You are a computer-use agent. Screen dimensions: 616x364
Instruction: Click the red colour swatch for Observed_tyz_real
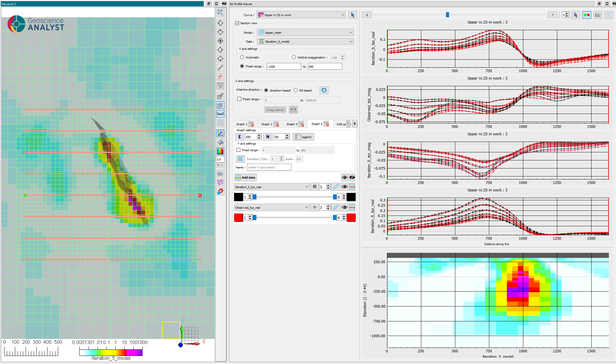(x=239, y=218)
